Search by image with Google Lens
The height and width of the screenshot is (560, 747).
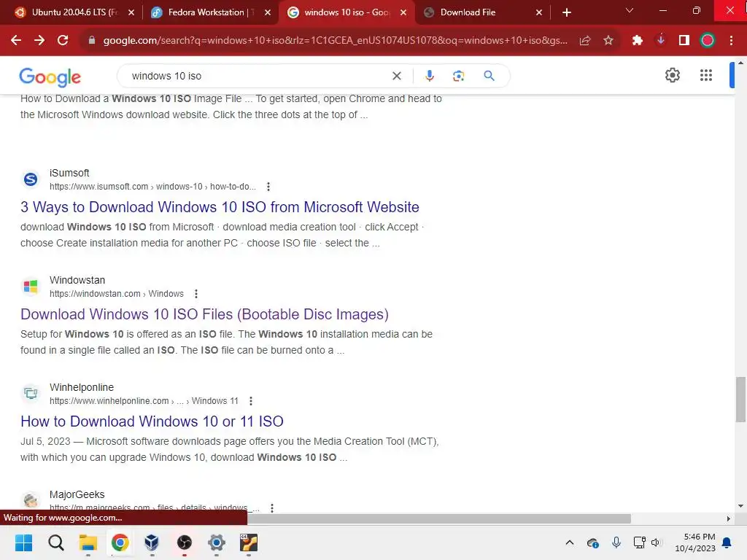point(458,76)
